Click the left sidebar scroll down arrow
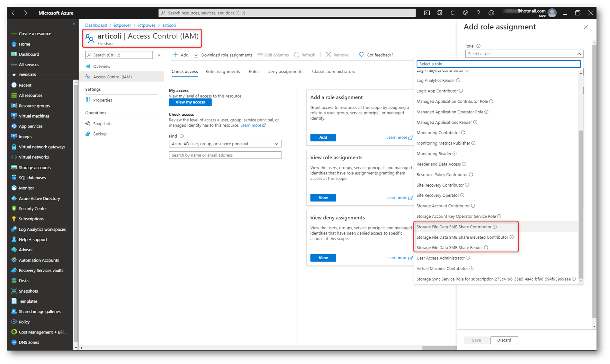This screenshot has width=610, height=364. point(76,347)
